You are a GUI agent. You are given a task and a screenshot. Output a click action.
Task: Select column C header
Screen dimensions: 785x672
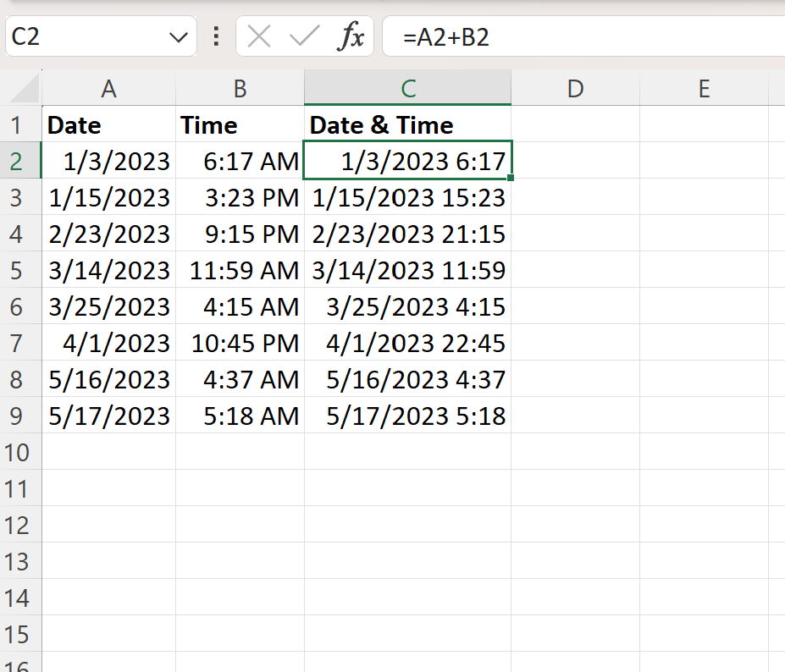pos(407,89)
